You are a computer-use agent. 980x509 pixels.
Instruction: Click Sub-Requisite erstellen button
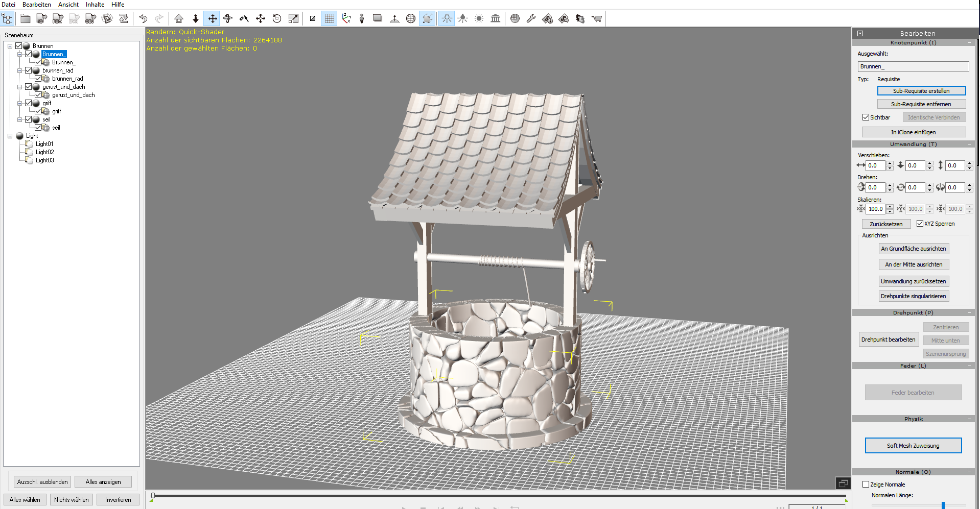tap(921, 91)
